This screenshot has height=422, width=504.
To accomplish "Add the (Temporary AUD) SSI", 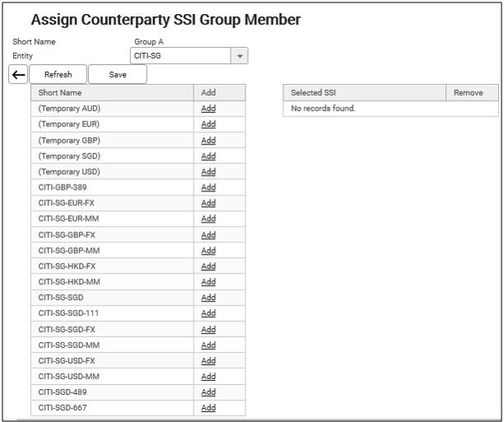I will coord(208,109).
